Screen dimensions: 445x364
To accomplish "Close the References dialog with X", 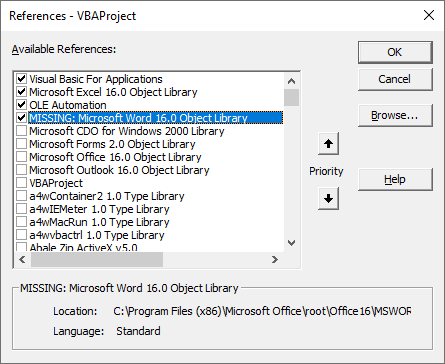I will [x=429, y=15].
